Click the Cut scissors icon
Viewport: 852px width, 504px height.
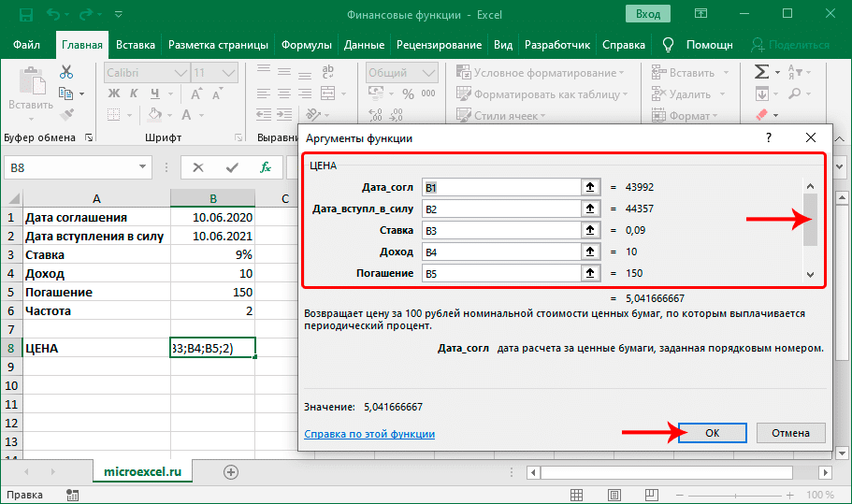[x=66, y=73]
